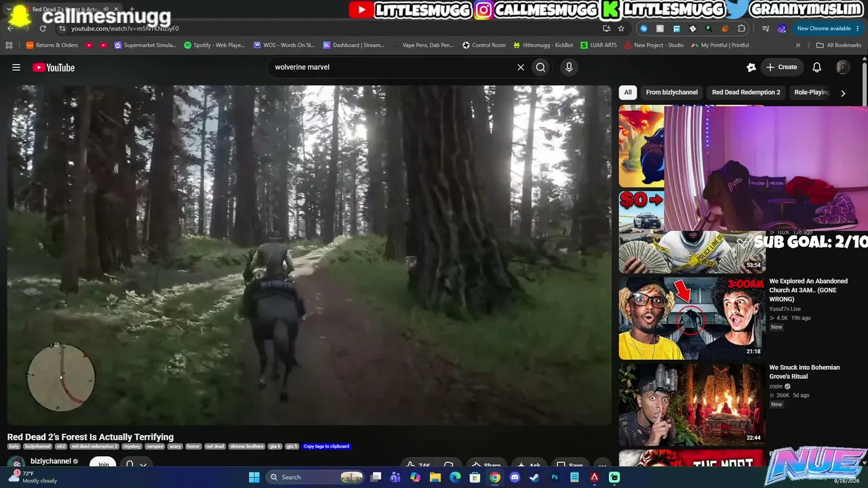
Task: Open the 53:54 money video thumbnail
Action: click(x=692, y=252)
